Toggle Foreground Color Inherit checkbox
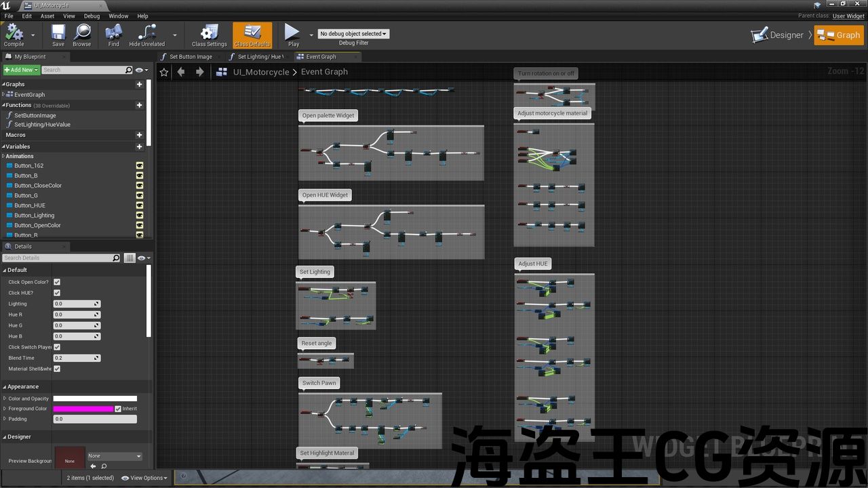Screen dimensions: 868x488 [x=118, y=409]
